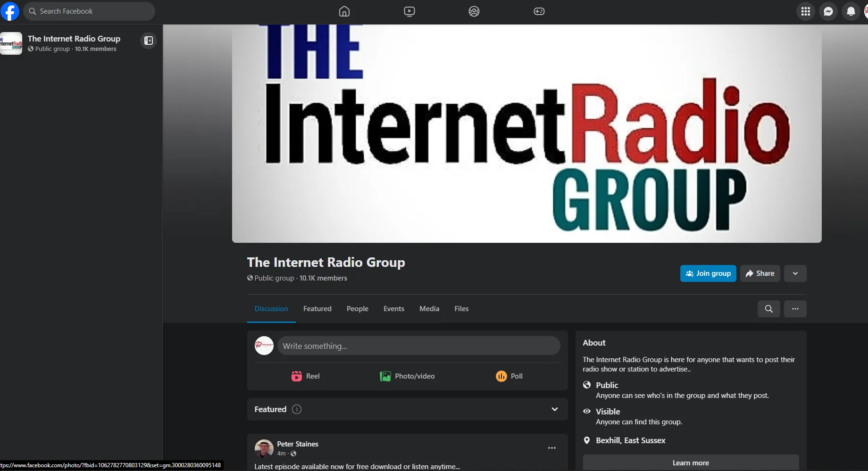
Task: Create a Reel in the group
Action: pyautogui.click(x=305, y=376)
